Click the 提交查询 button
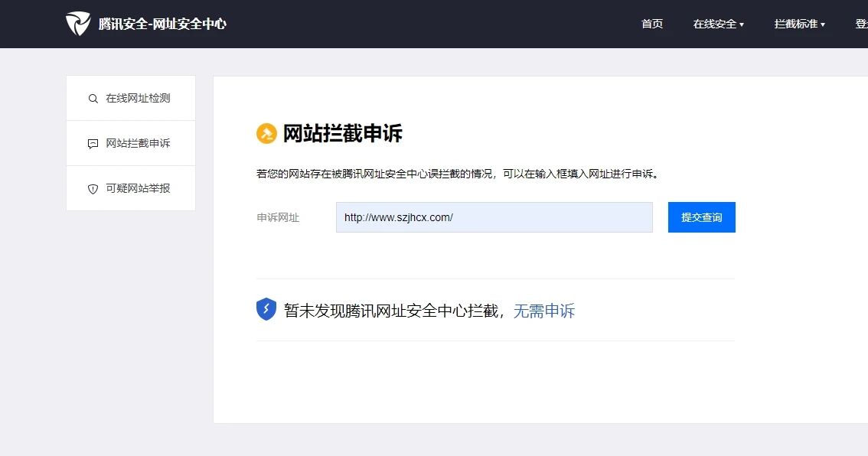 click(x=701, y=217)
